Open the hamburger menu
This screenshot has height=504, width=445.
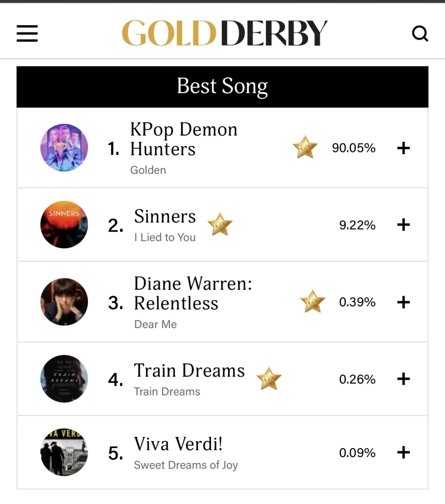27,33
